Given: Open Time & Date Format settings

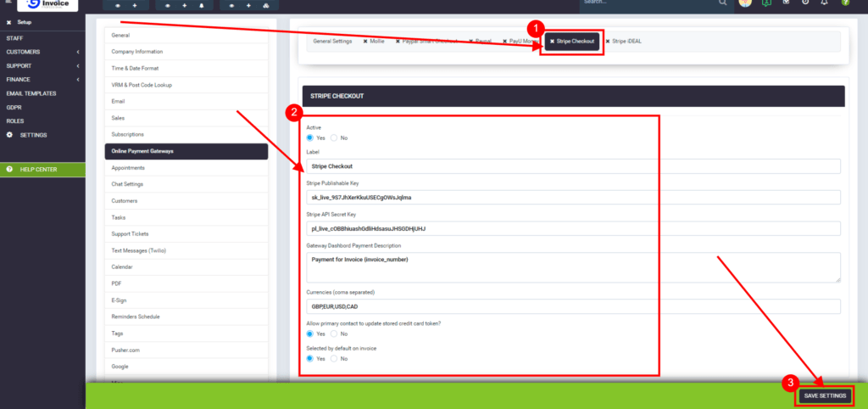Looking at the screenshot, I should point(186,68).
